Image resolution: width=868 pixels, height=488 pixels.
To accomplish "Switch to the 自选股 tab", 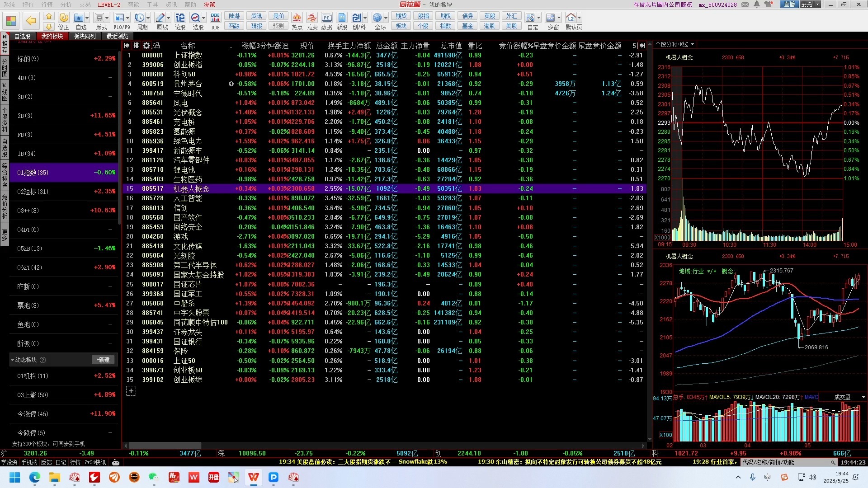I will coord(22,36).
